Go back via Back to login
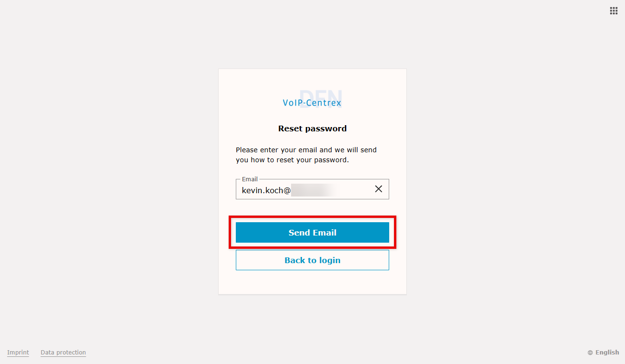 pyautogui.click(x=312, y=260)
